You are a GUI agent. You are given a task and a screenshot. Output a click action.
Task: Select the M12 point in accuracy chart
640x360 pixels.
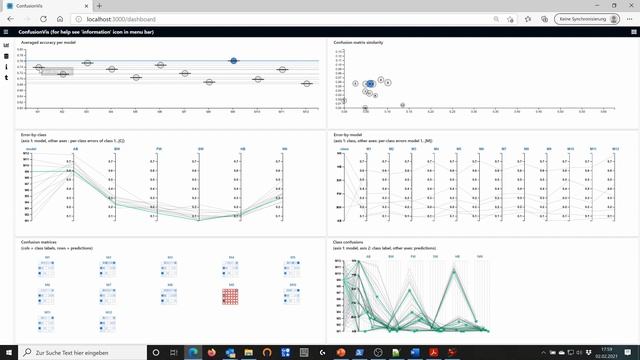coord(307,83)
